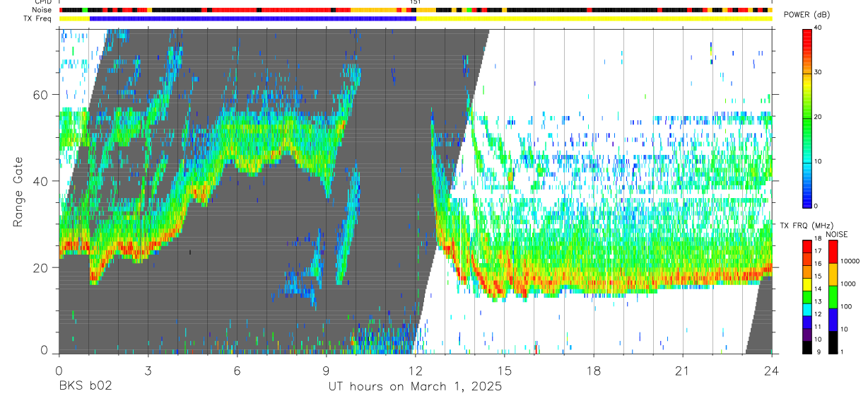Click the 9 tick on UT hours axis
Image resolution: width=868 pixels, height=401 pixels.
(326, 371)
